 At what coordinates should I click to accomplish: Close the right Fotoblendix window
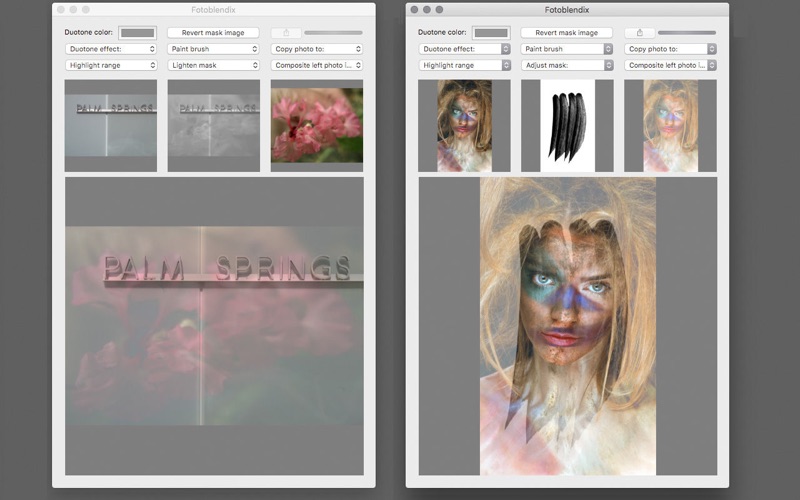click(414, 10)
